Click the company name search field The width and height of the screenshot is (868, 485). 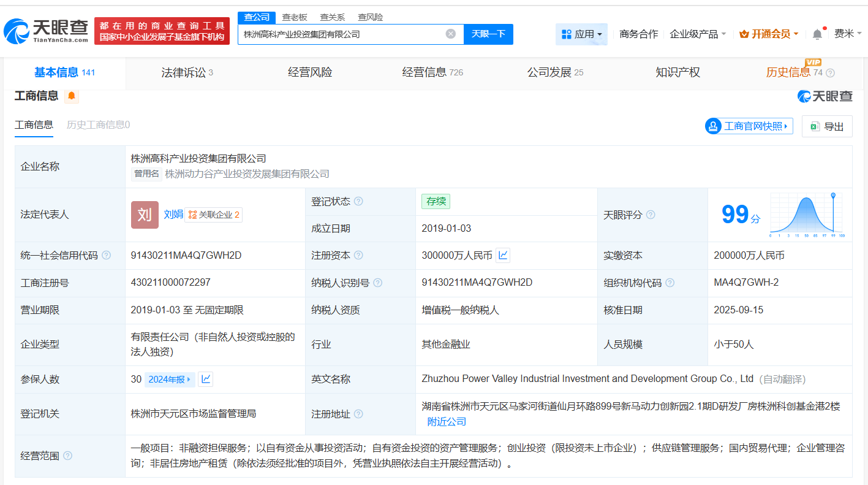pos(340,34)
